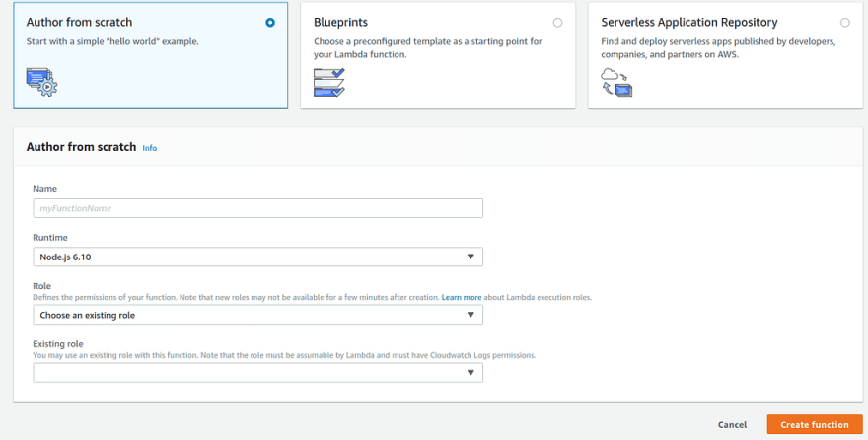Open the Runtime Node.js 6.10 dropdown
The width and height of the screenshot is (868, 440).
[258, 257]
